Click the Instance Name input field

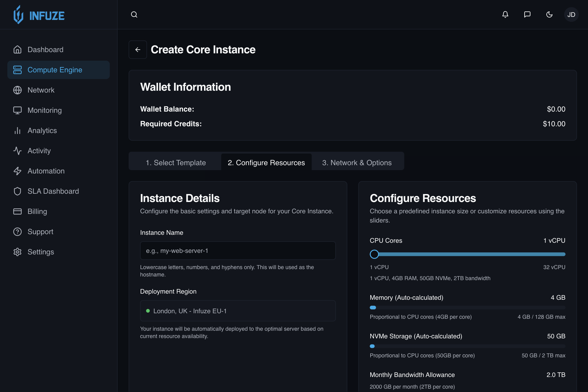(238, 251)
